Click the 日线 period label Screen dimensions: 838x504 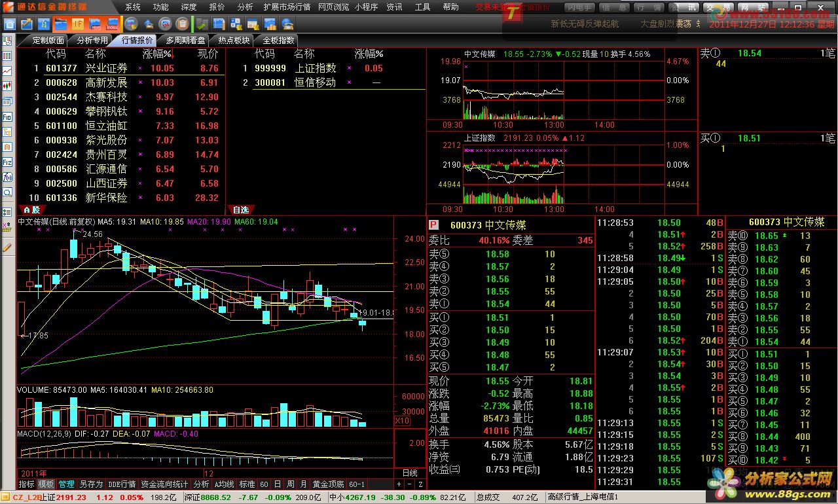tap(409, 473)
